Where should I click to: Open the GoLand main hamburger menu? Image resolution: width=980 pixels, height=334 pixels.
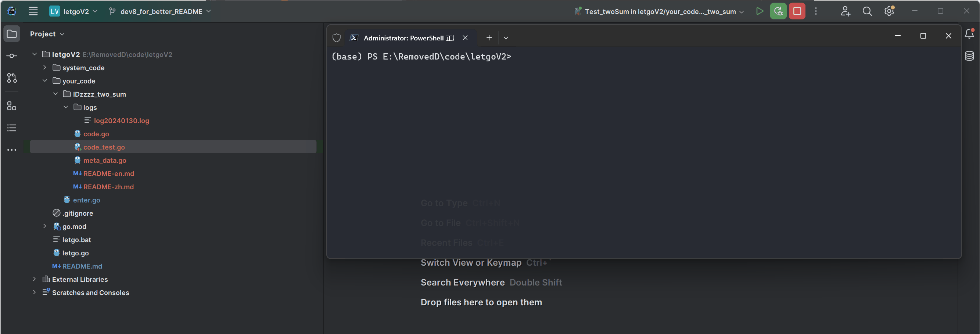coord(33,11)
